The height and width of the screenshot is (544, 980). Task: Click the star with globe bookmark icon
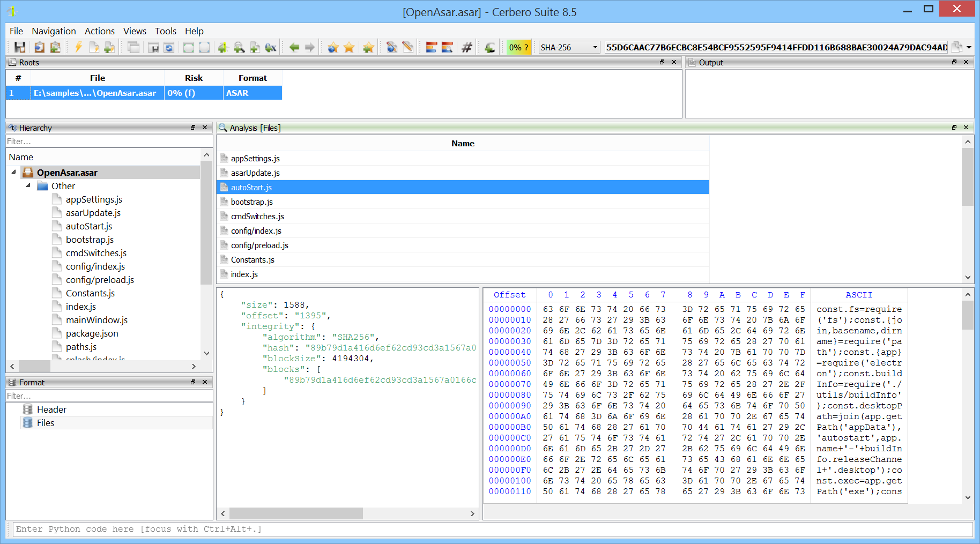click(333, 47)
